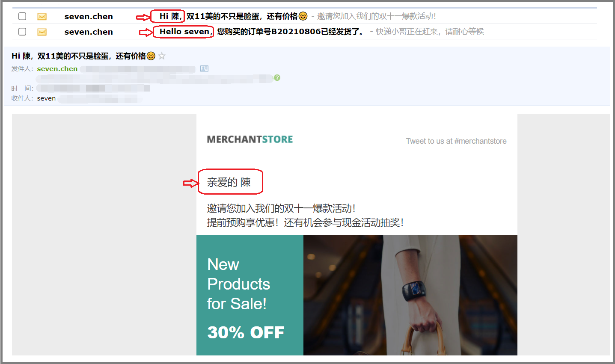615x364 pixels.
Task: Click the handbag promotional photo
Action: (410, 295)
